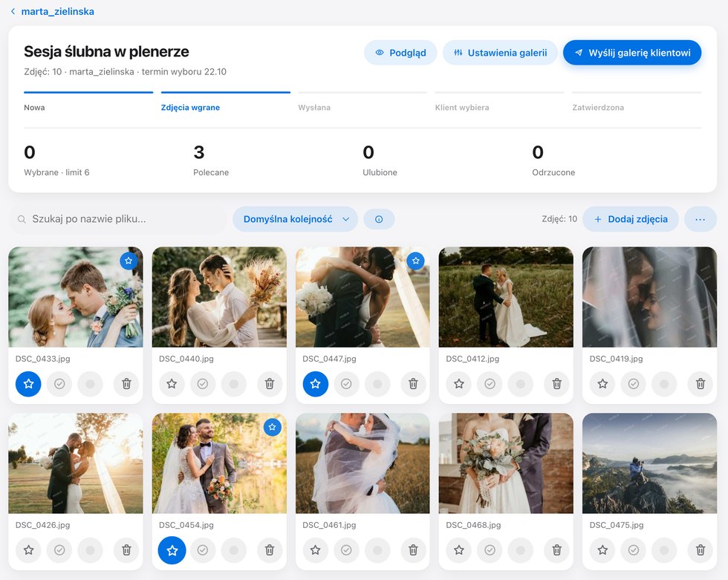
Task: Delete DSC_0447.jpg with trash icon
Action: point(413,384)
